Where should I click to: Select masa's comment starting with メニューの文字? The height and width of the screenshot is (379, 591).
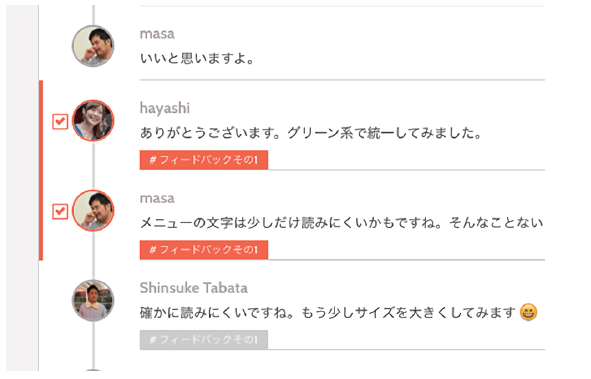(341, 223)
